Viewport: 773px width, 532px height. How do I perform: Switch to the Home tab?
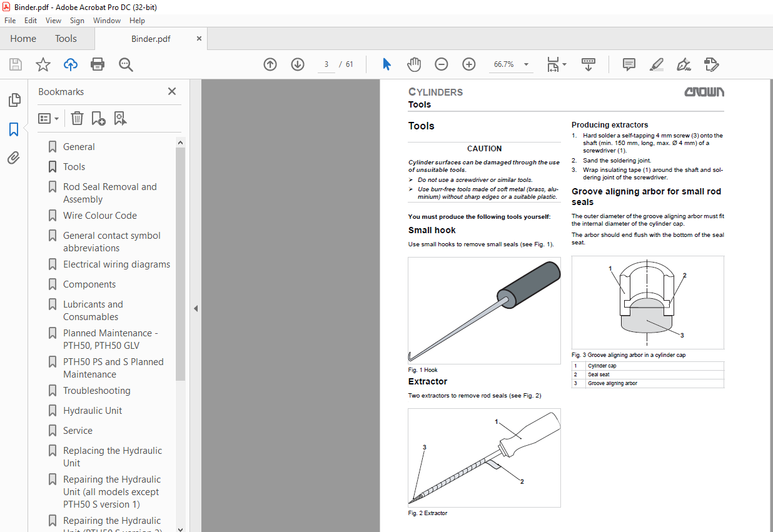point(23,39)
